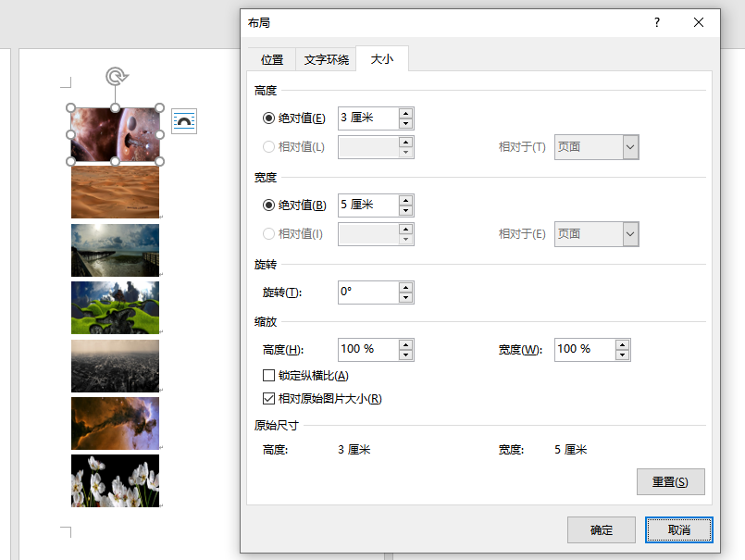Viewport: 745px width, 560px height.
Task: Click top-right corner handle of selected image
Action: tap(159, 108)
